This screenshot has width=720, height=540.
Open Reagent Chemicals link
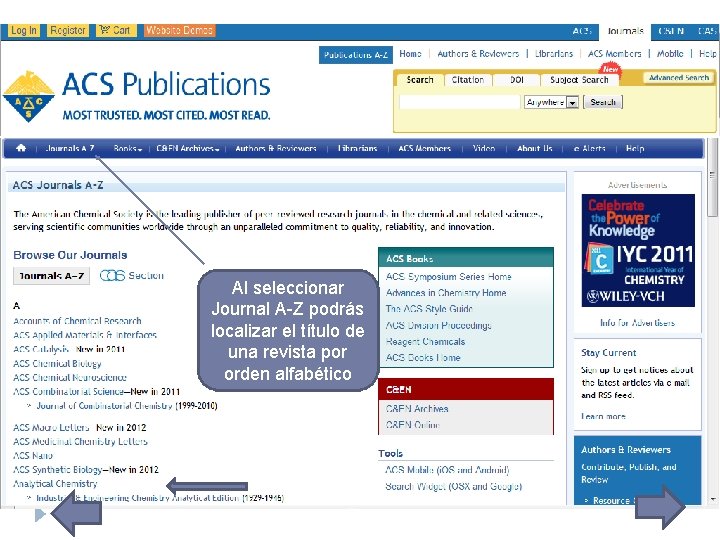(425, 342)
